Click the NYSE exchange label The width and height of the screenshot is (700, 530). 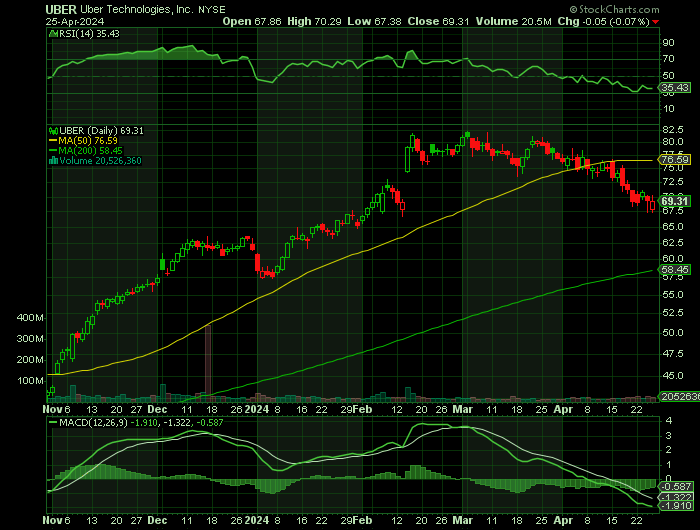[212, 10]
